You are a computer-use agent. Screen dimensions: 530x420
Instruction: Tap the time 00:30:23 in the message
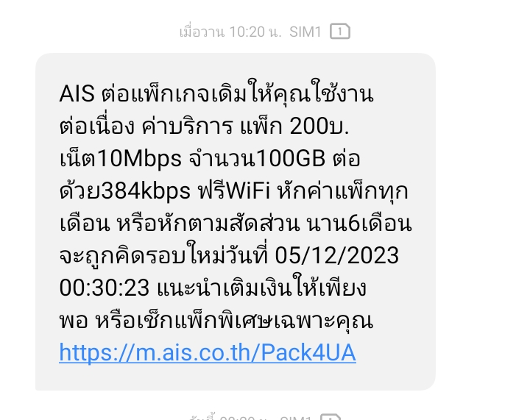104,288
